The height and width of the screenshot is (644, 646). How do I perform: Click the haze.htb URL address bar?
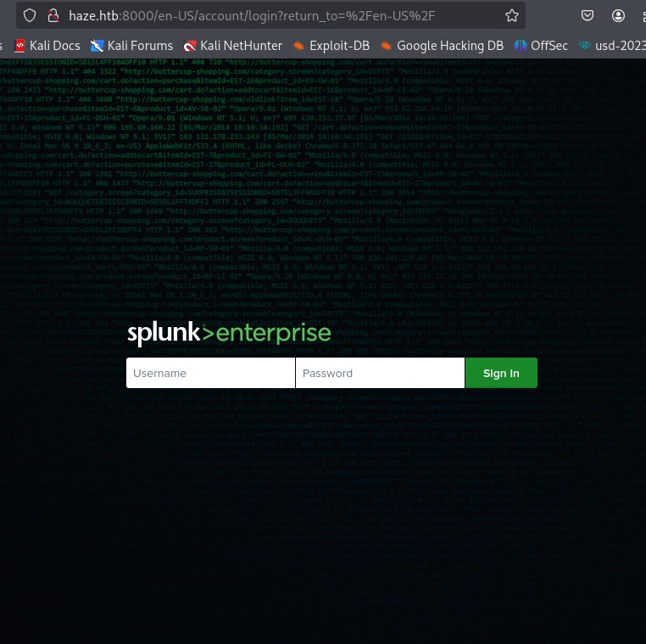click(270, 15)
